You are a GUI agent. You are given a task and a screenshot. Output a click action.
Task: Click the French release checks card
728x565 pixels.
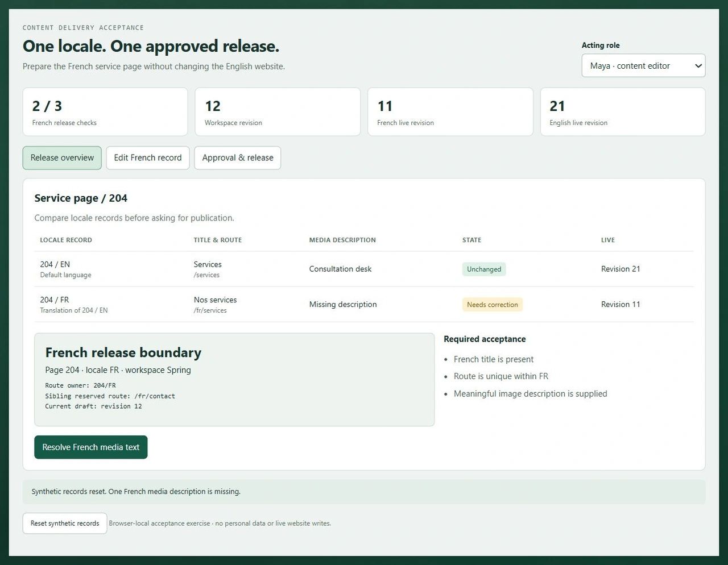tap(105, 111)
